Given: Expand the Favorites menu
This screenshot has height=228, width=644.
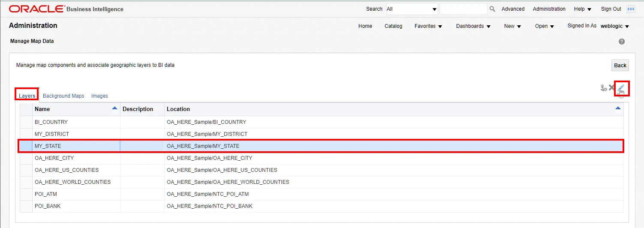Looking at the screenshot, I should point(428,26).
